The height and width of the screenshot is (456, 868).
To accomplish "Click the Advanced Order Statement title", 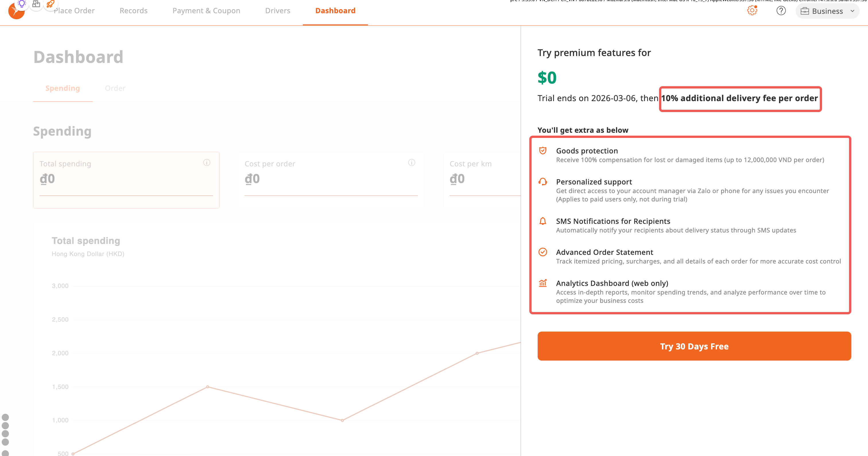I will pos(604,252).
